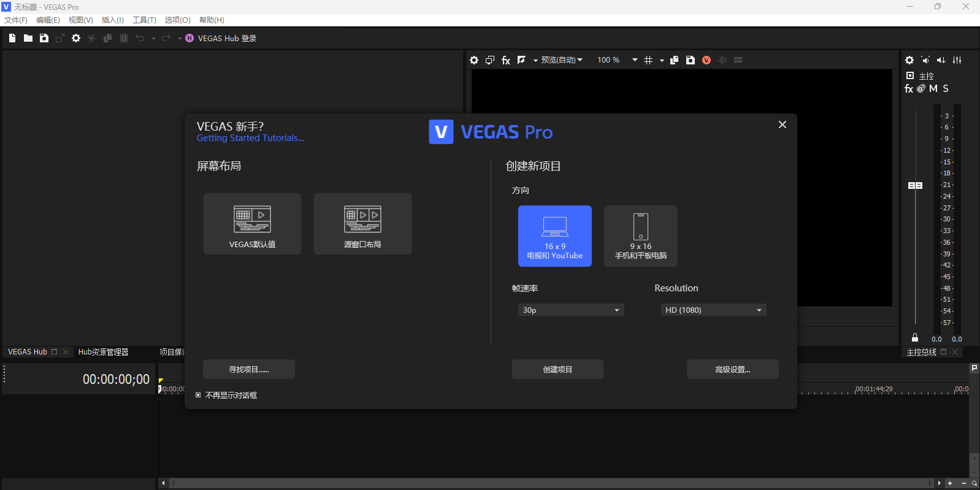Copy snapshot to clipboard icon in preview

click(x=675, y=60)
